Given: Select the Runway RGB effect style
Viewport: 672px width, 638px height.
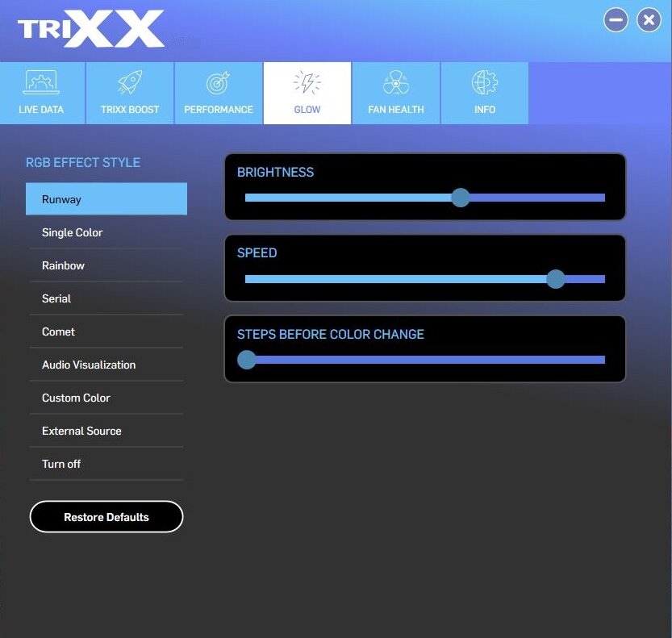Looking at the screenshot, I should [106, 198].
